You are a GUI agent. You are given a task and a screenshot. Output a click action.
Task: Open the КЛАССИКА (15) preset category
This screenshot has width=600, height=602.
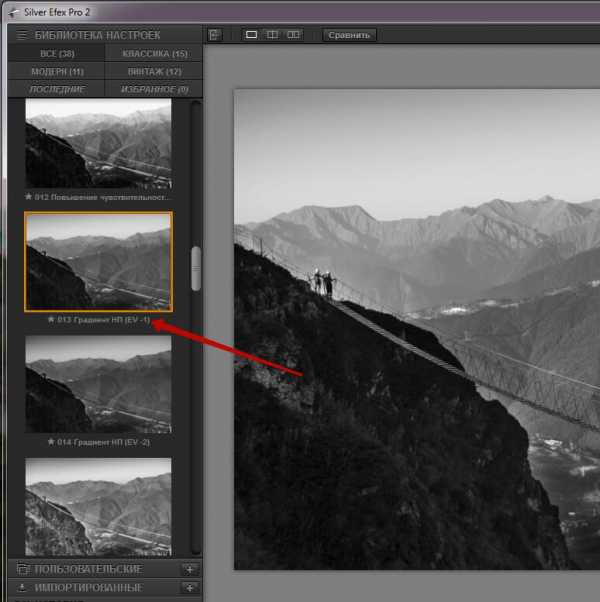coord(154,53)
